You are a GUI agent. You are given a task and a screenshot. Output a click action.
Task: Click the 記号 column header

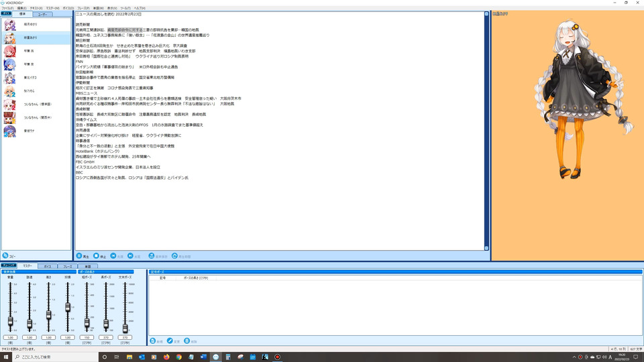pyautogui.click(x=162, y=278)
